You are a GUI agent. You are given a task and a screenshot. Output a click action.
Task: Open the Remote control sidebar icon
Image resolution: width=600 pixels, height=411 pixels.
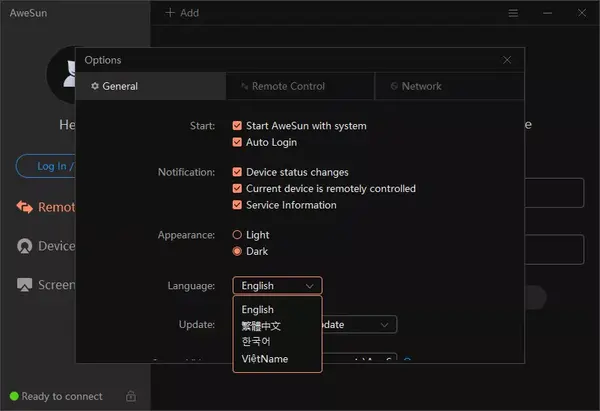click(x=25, y=208)
